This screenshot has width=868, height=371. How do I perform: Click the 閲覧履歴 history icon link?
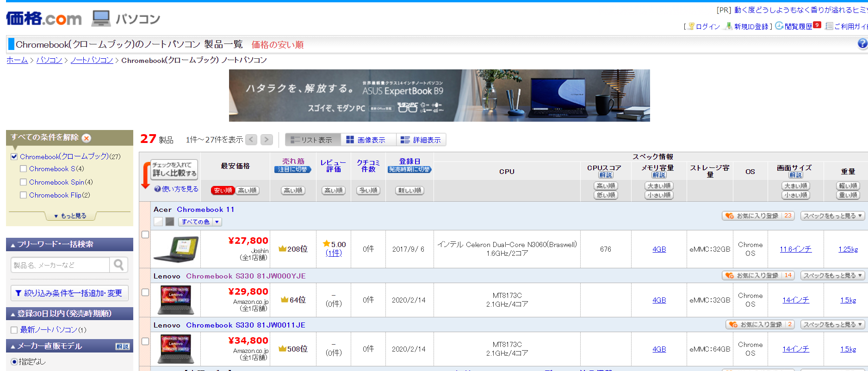pyautogui.click(x=794, y=26)
